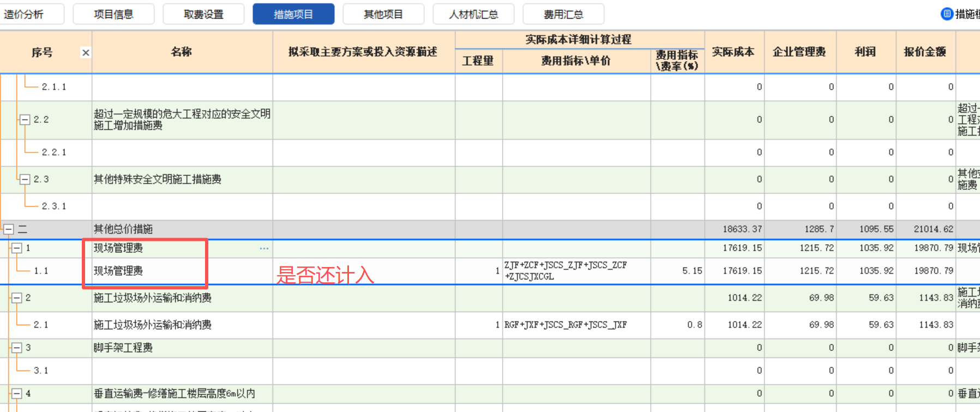Open the ellipsis button in 现场管理费 row

click(264, 249)
